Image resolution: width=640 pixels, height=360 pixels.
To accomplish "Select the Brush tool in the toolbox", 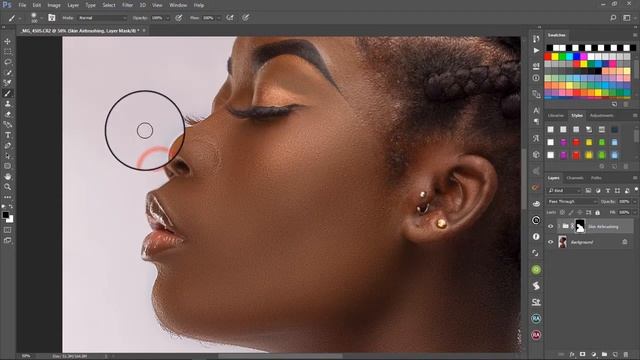I will 7,93.
